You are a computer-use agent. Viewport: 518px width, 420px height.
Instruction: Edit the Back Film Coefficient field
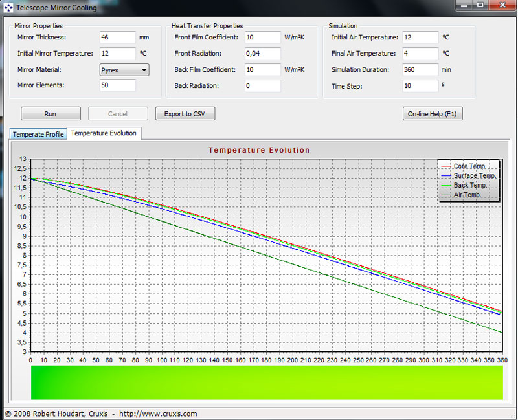point(263,70)
